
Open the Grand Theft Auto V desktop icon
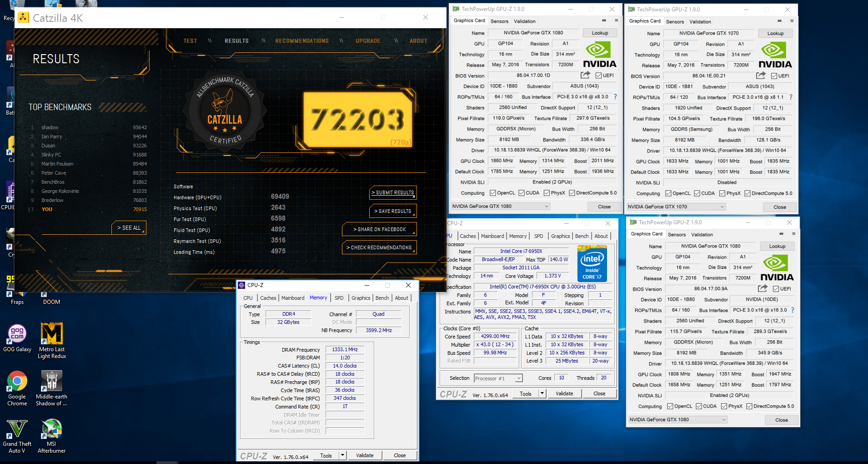pyautogui.click(x=17, y=435)
